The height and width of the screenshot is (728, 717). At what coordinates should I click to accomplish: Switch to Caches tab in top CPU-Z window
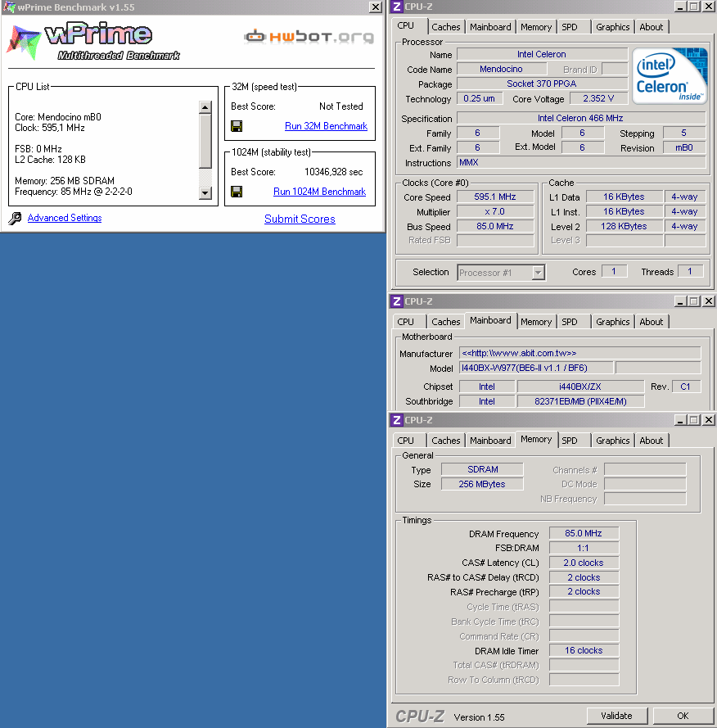445,27
